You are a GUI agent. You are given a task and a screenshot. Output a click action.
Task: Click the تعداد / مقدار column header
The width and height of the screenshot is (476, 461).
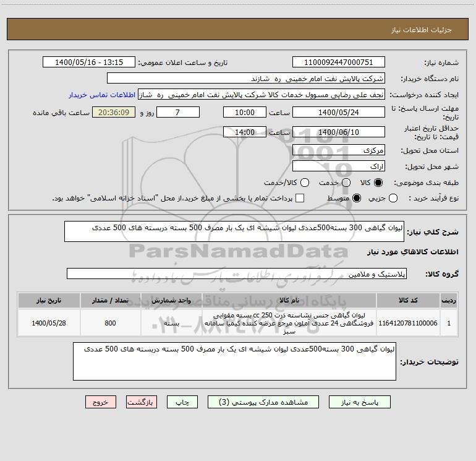click(110, 300)
